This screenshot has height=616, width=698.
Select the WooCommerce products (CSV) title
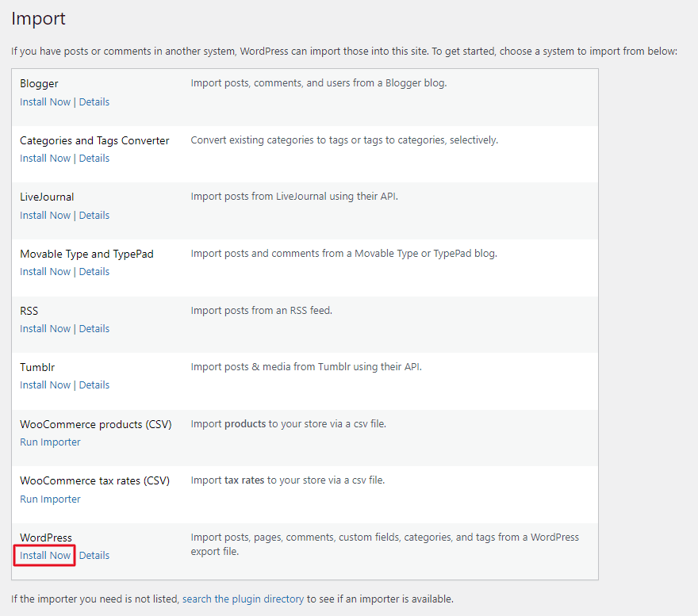[96, 425]
